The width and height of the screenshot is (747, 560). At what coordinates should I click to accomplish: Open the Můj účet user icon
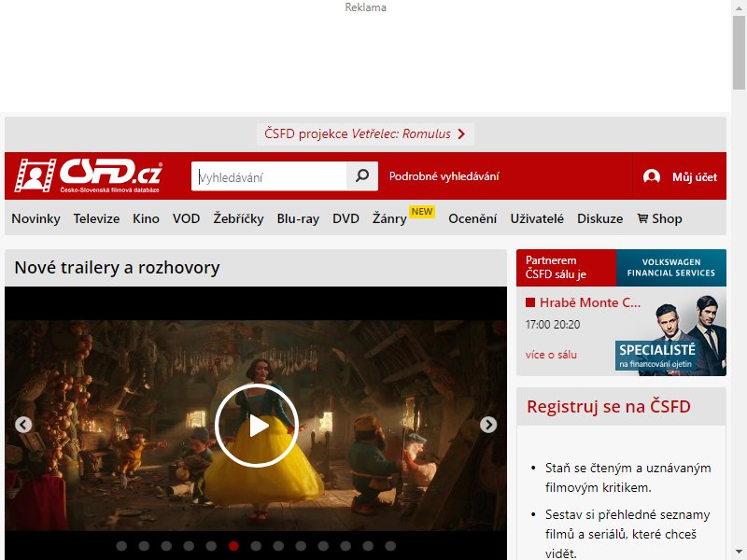click(x=651, y=176)
